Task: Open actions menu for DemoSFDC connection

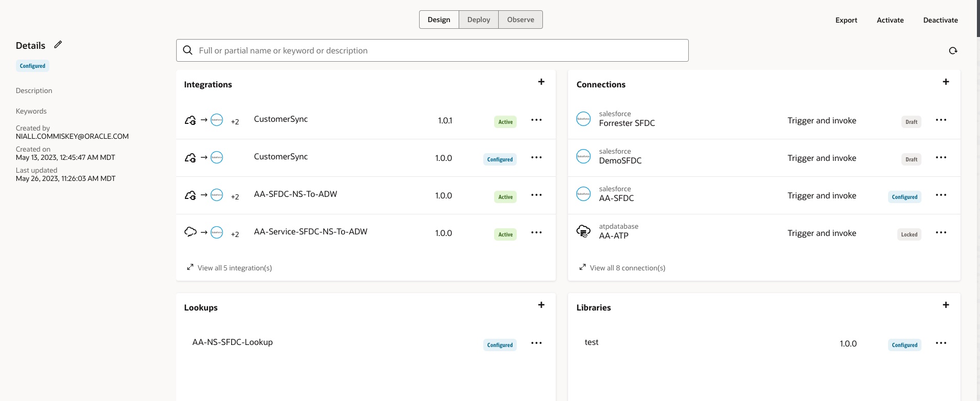Action: point(941,157)
